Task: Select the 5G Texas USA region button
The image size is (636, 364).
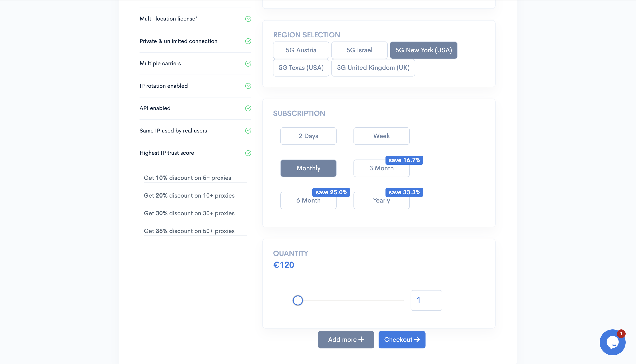Action: pyautogui.click(x=301, y=68)
